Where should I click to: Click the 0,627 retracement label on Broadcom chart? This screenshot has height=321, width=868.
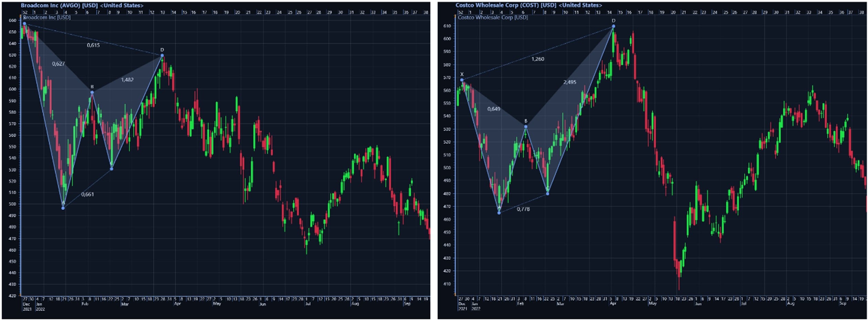pyautogui.click(x=58, y=63)
